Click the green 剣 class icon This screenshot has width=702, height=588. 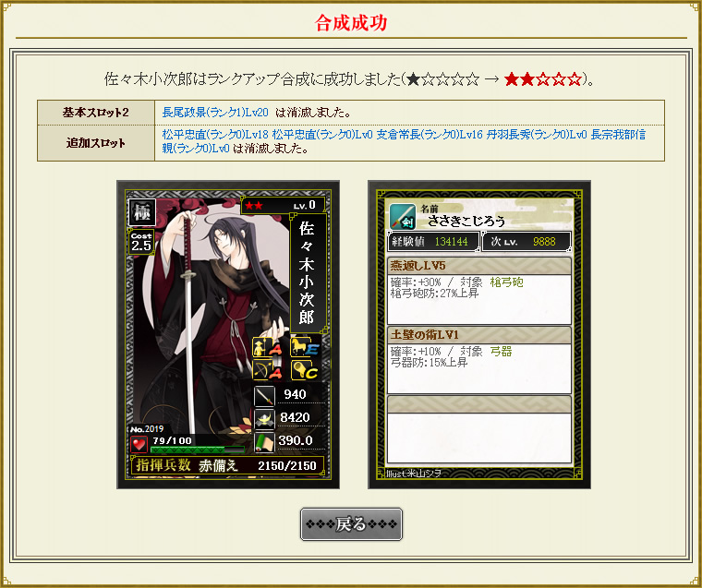coord(403,217)
